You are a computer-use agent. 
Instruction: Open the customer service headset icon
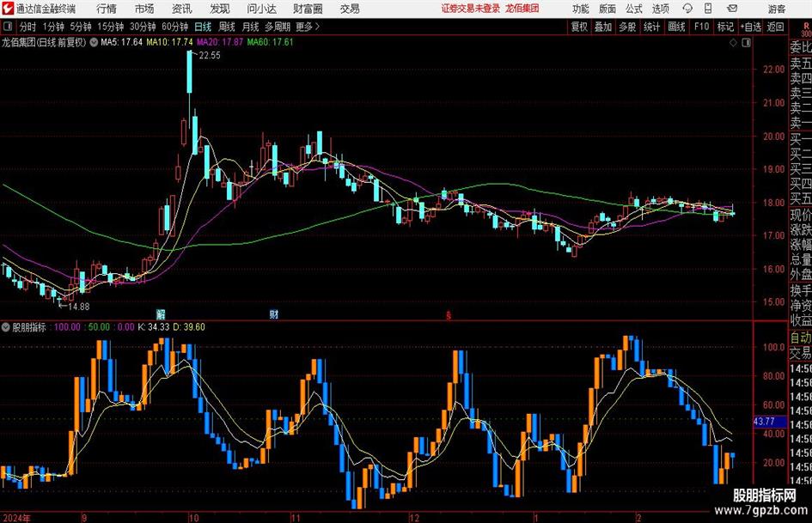click(687, 9)
